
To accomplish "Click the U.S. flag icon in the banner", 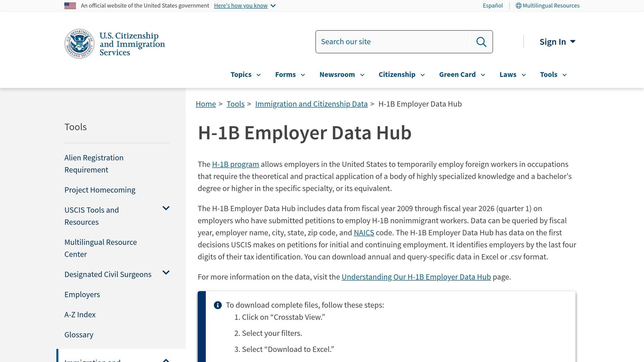I will (70, 5).
